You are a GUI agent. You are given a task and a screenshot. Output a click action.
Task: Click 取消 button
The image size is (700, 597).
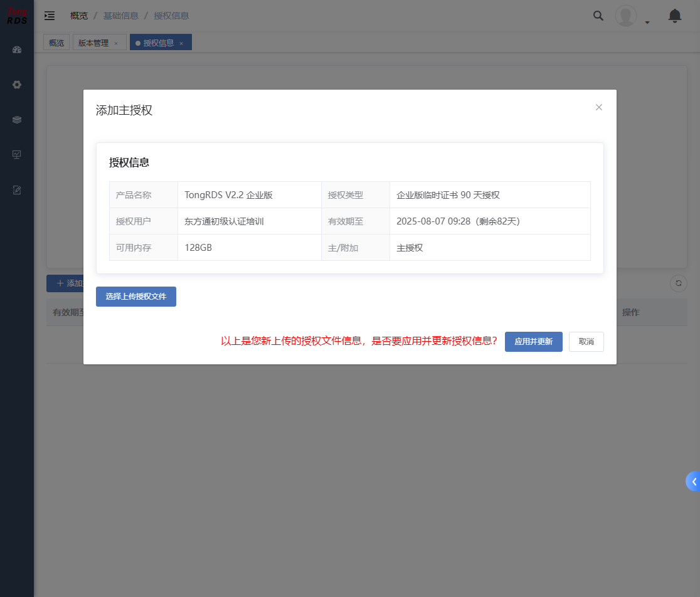pyautogui.click(x=586, y=342)
